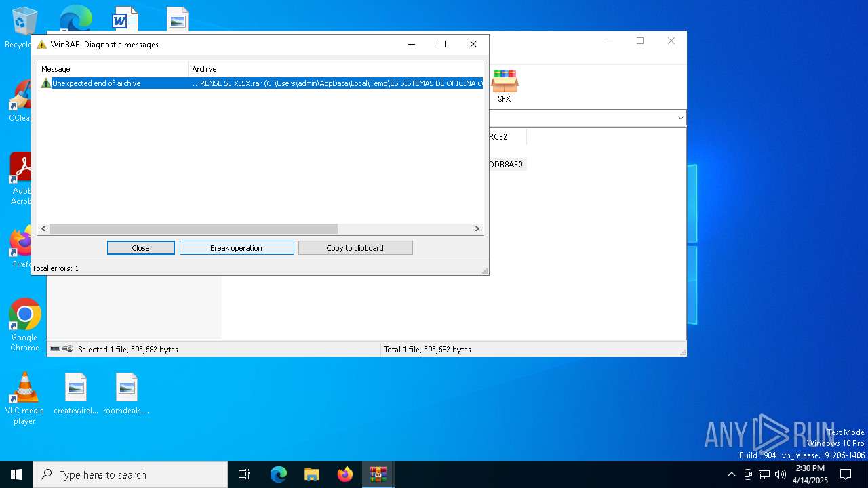Click the CRC32 column header in WinRAR
The height and width of the screenshot is (488, 868).
click(x=507, y=137)
